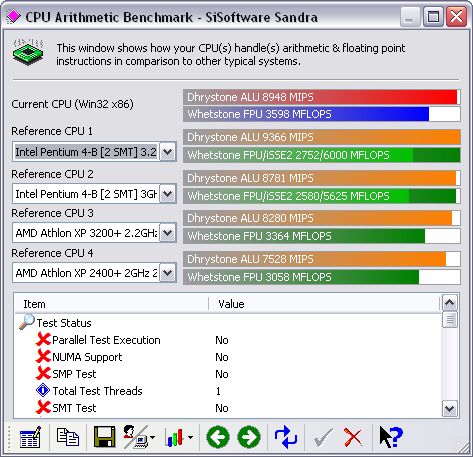Click red X icon beside Parallel Test Execution
This screenshot has width=473, height=457.
click(43, 340)
